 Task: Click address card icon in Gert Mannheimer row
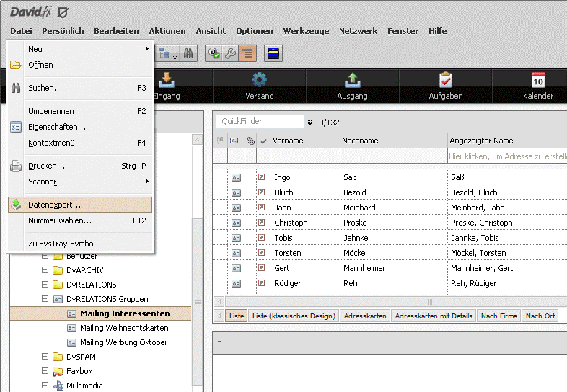point(236,269)
